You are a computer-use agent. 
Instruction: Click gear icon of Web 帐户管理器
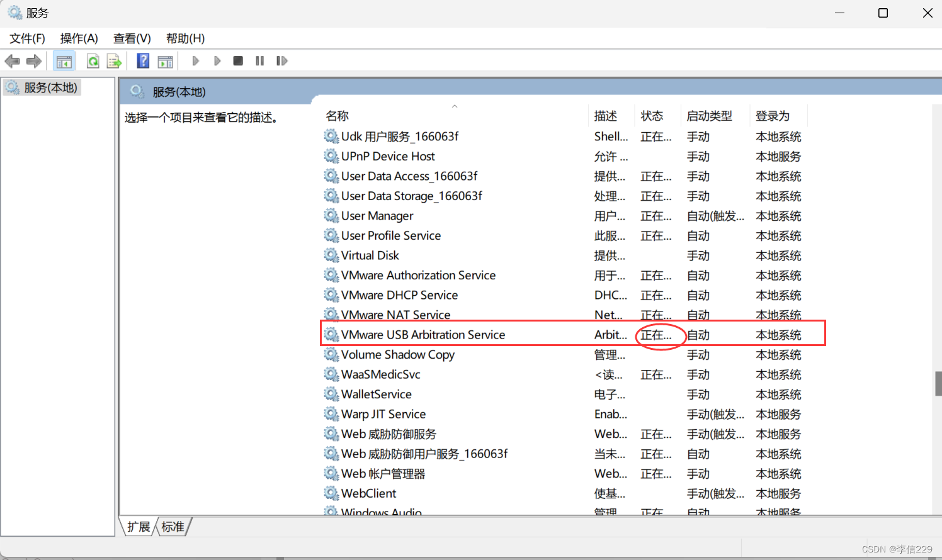tap(331, 473)
